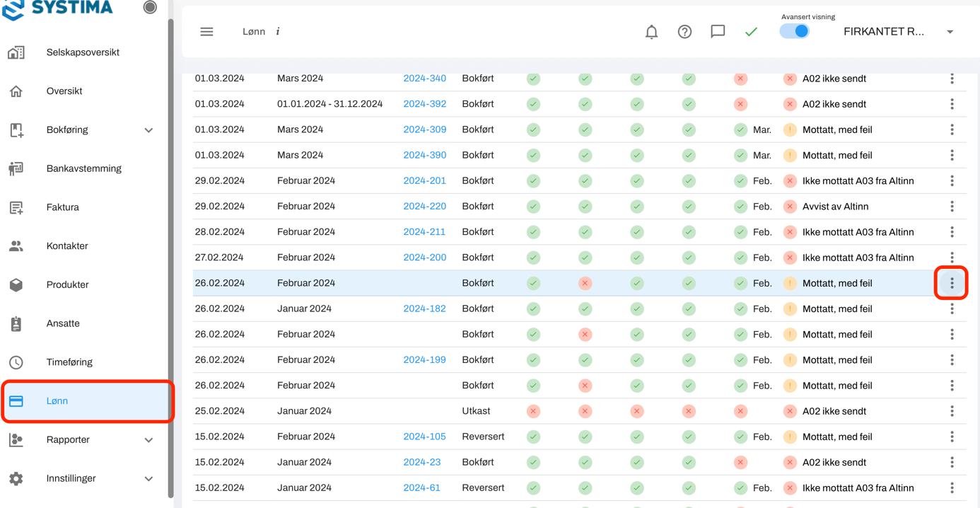
Task: Open three-dot menu for row 2024-105
Action: click(x=952, y=437)
